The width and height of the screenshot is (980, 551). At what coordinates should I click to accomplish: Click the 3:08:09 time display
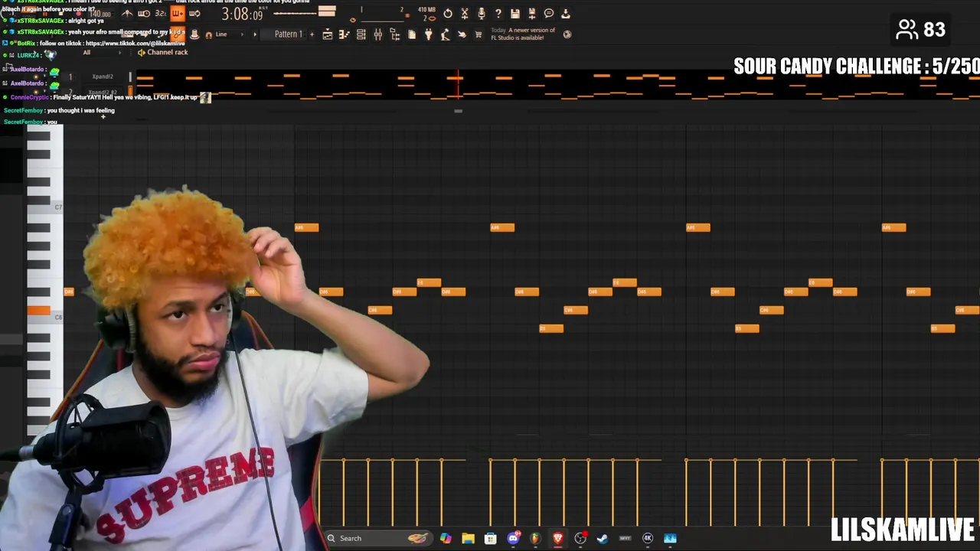click(x=242, y=15)
